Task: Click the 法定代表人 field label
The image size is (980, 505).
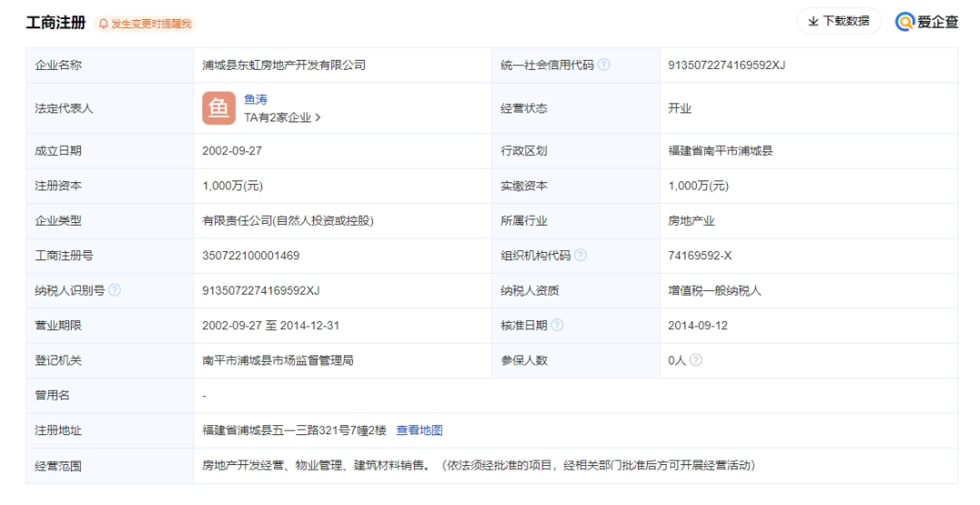Action: 64,108
